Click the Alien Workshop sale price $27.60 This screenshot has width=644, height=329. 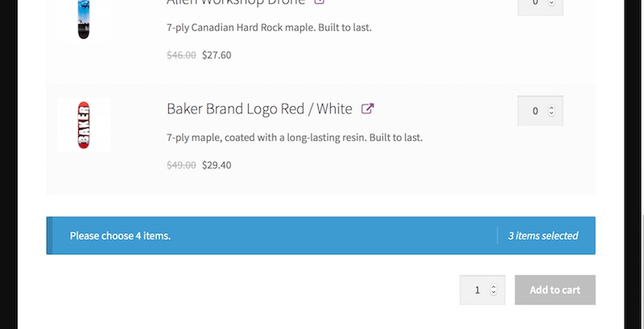pyautogui.click(x=217, y=56)
